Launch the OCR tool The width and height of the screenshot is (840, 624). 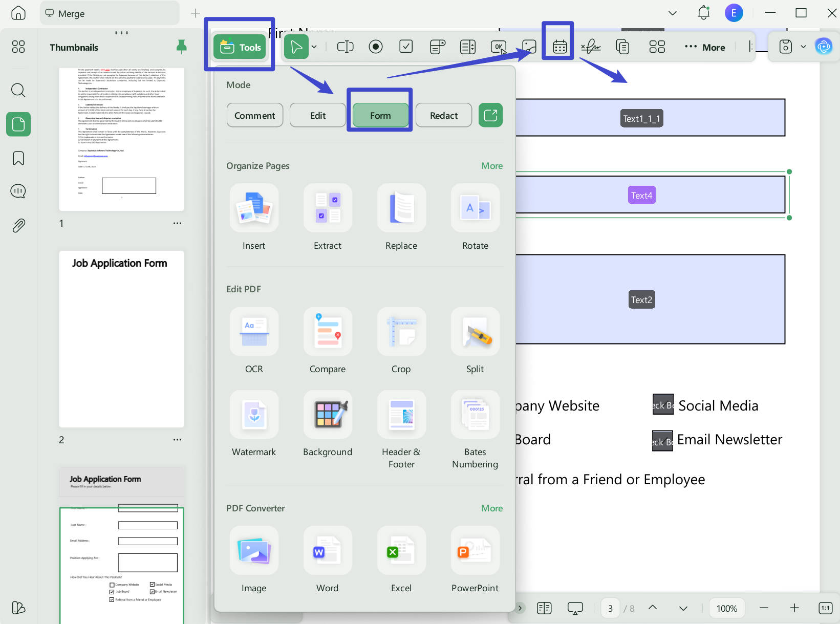(254, 340)
